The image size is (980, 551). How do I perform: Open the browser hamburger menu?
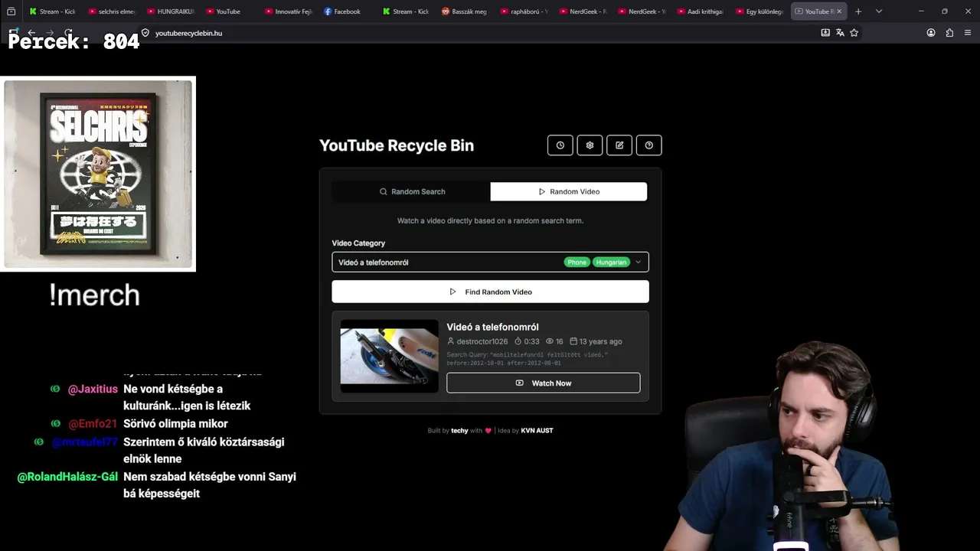pos(968,33)
